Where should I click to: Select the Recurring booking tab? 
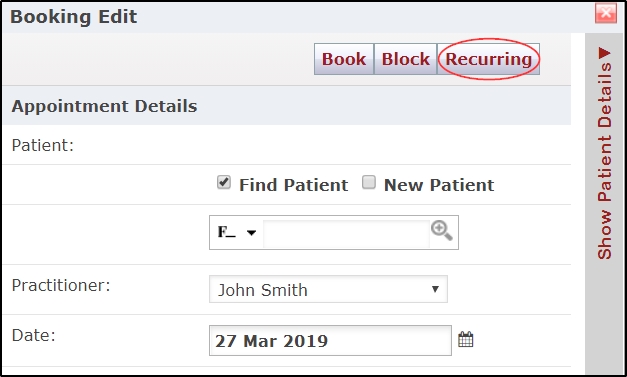[489, 59]
